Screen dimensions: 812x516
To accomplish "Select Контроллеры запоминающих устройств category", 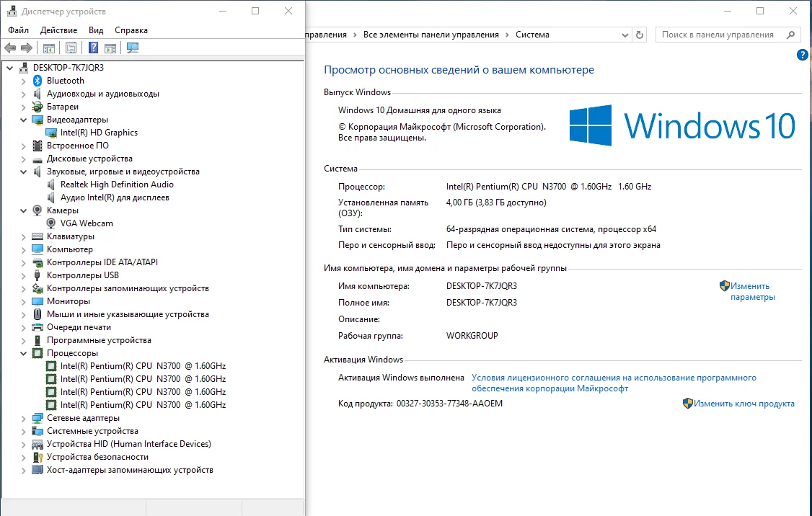I will [128, 288].
